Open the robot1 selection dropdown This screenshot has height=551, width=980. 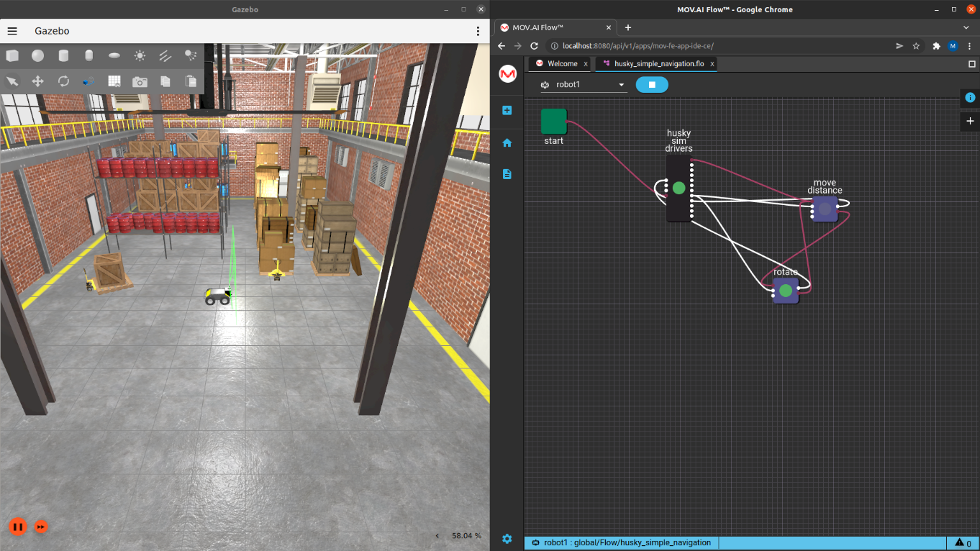pyautogui.click(x=584, y=85)
